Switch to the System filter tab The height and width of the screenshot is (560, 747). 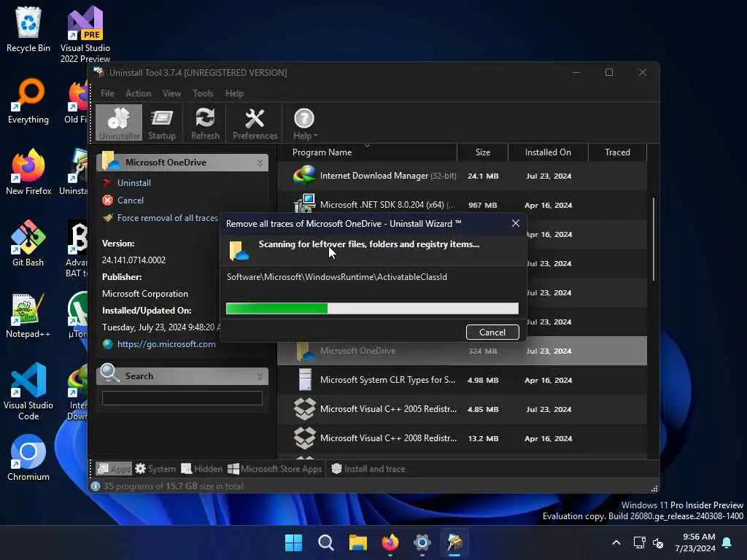coord(155,469)
